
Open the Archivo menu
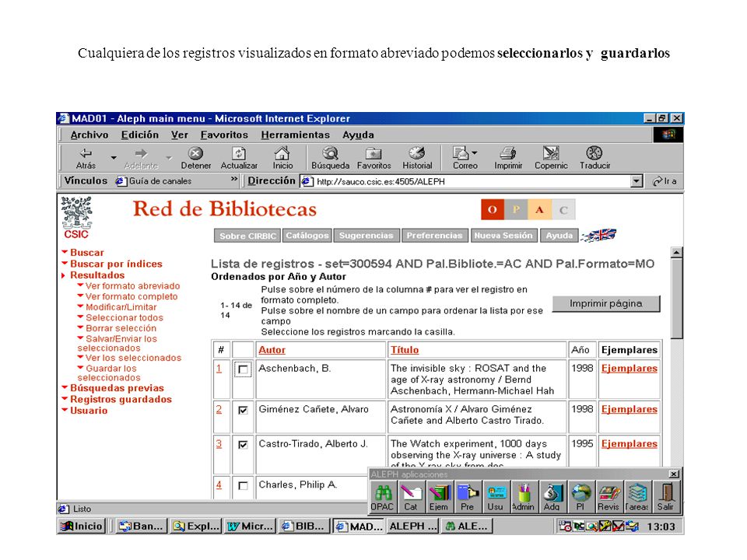pyautogui.click(x=89, y=135)
